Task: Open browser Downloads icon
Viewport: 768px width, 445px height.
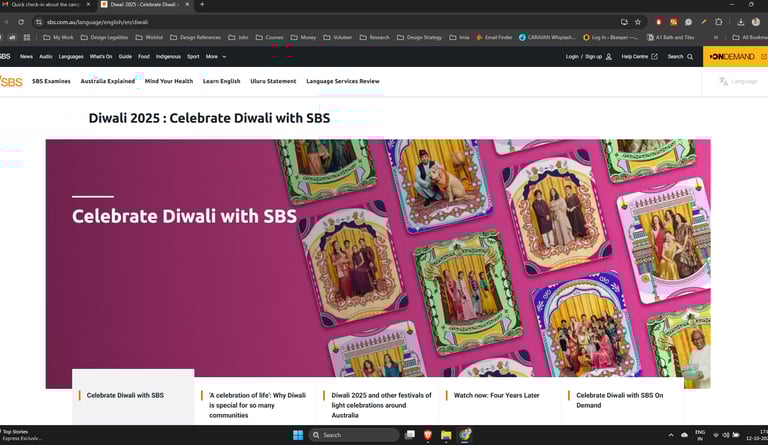Action: (x=741, y=22)
